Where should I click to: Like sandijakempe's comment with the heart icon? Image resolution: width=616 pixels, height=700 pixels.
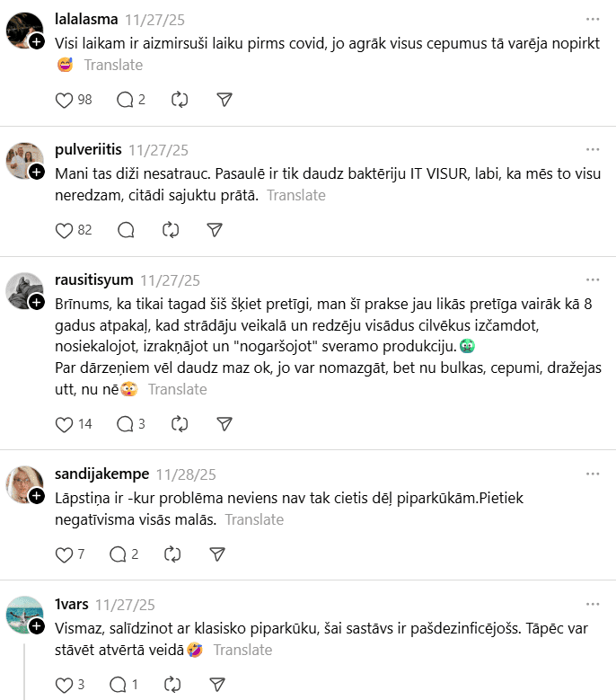(x=64, y=554)
